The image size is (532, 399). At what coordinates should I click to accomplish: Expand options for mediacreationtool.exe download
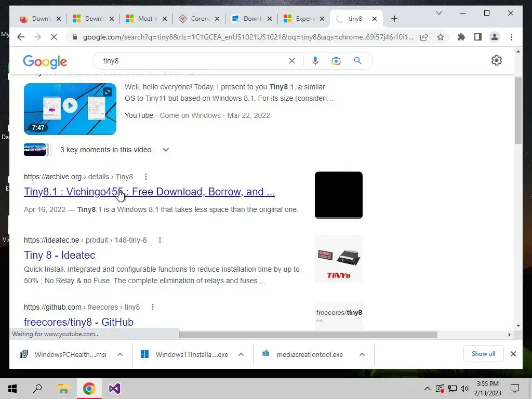[362, 354]
